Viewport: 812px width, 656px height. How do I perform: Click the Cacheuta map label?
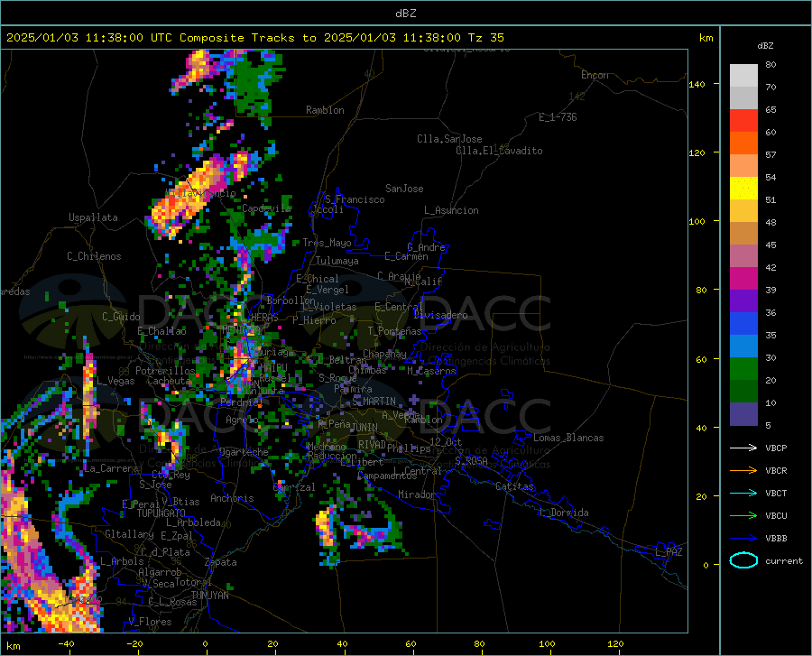(x=169, y=381)
